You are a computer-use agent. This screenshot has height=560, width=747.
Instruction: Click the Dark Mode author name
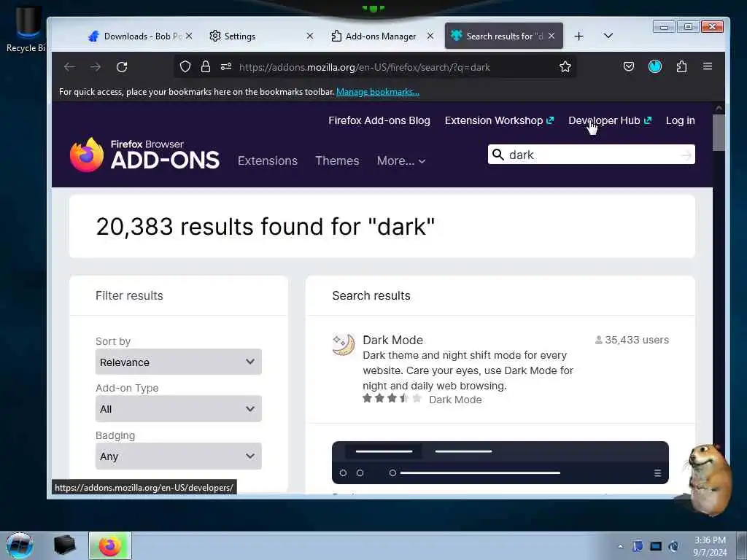[x=455, y=400]
